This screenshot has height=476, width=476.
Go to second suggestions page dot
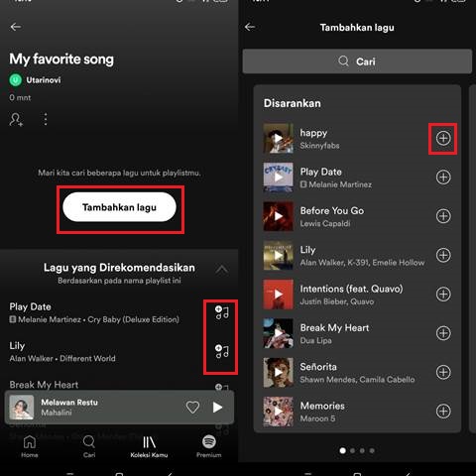(x=352, y=450)
